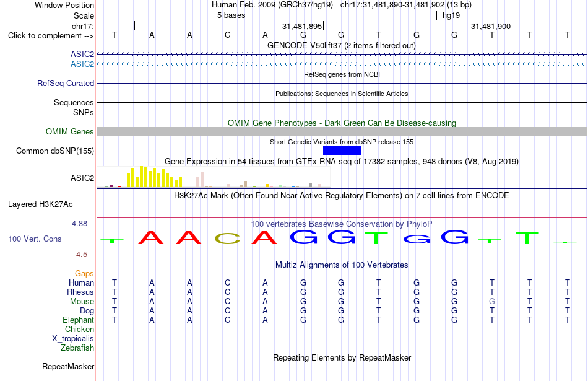Click the 'X_tropicalis' alignment row label
The height and width of the screenshot is (381, 588).
(73, 339)
